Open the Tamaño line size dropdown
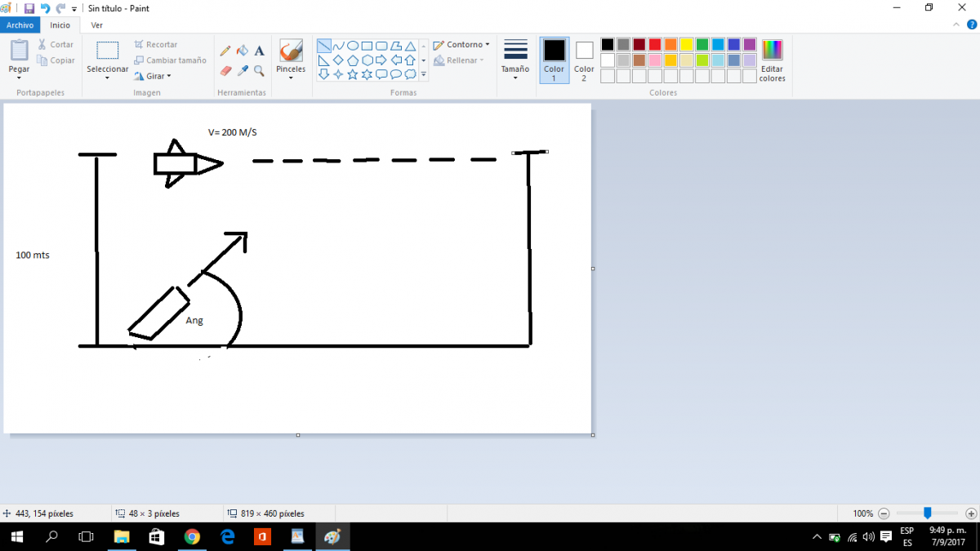Viewport: 980px width, 551px height. (515, 59)
